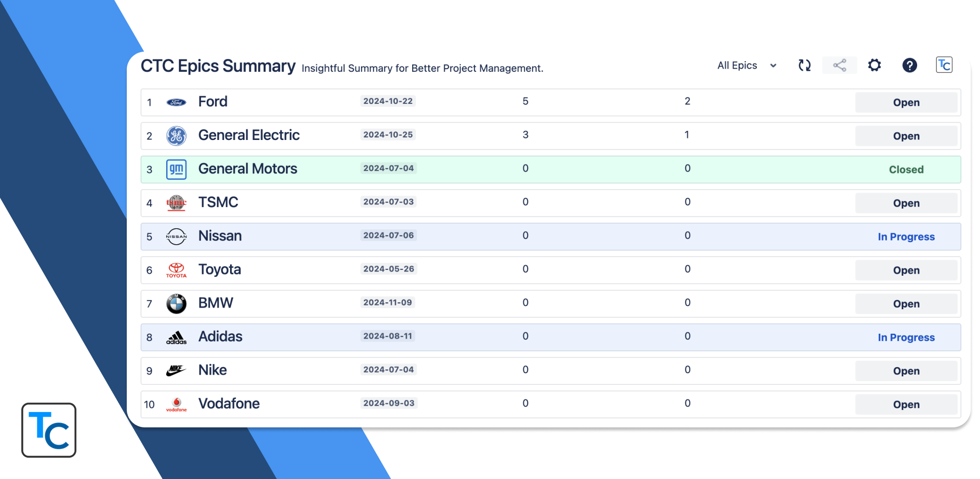Screen dimensions: 980x479
Task: Click the Open status for TSMC
Action: coord(906,203)
